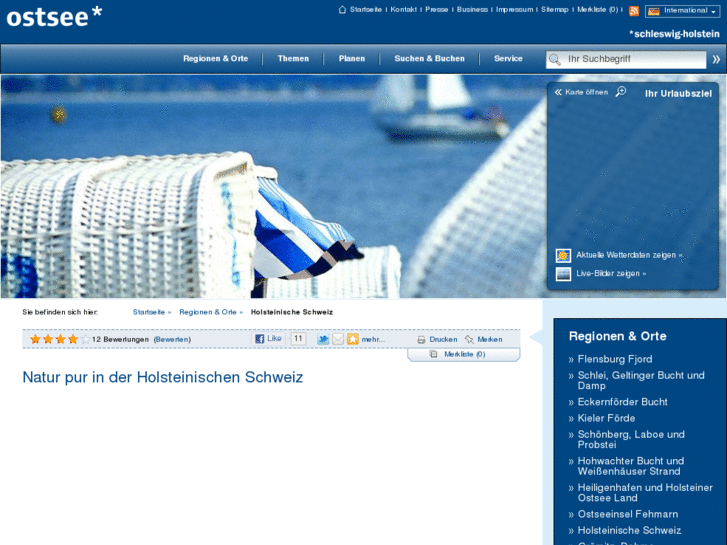Click the mehr... share link
Viewport: 727px width, 545px height.
point(373,340)
